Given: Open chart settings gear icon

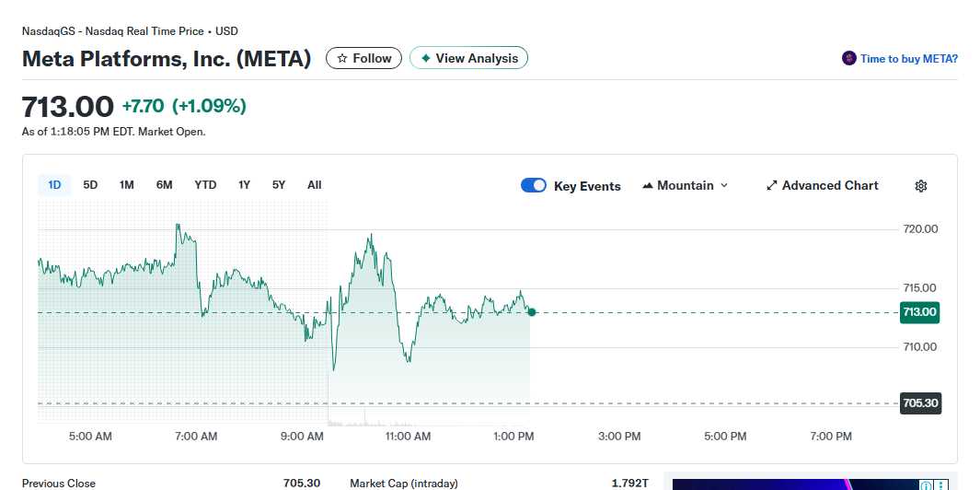Looking at the screenshot, I should pos(920,186).
